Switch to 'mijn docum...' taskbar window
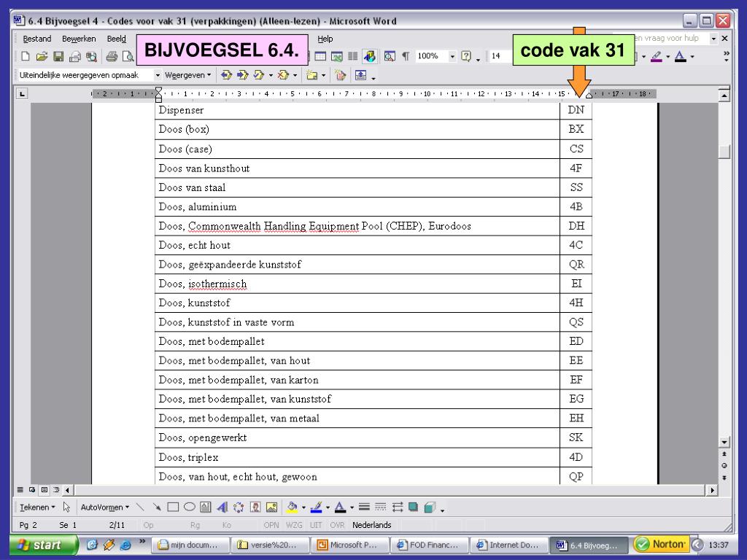747x560 pixels. 190,545
